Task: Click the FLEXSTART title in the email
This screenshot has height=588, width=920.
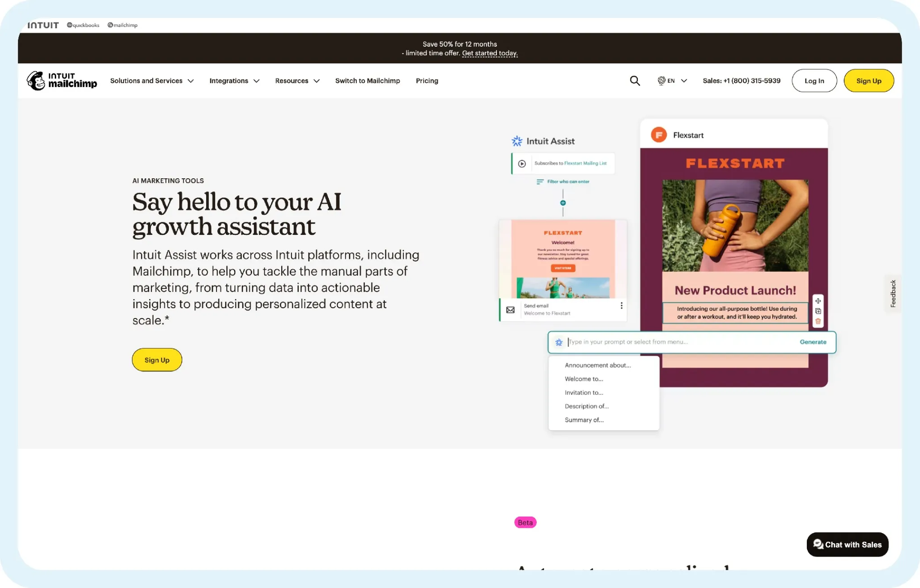Action: [735, 164]
